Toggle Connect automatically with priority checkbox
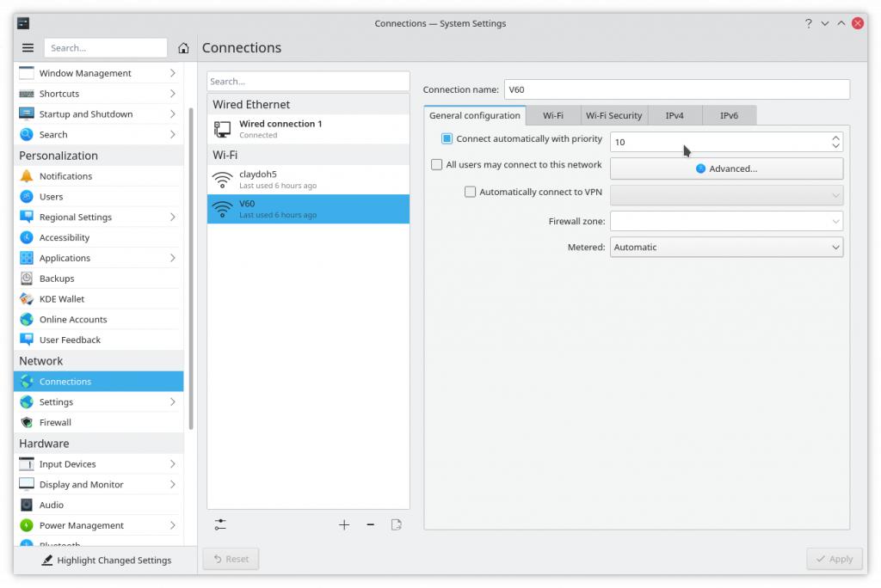The image size is (881, 588). pyautogui.click(x=447, y=139)
